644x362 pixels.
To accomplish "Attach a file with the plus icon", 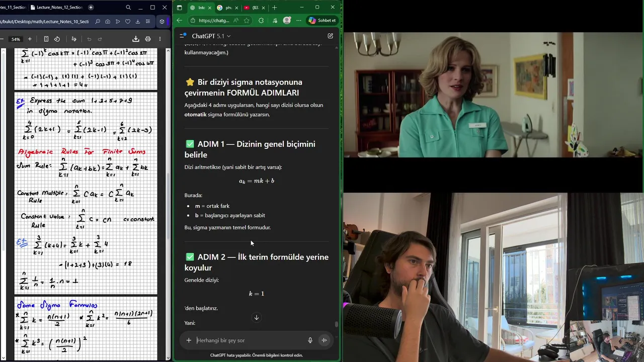I will point(189,340).
